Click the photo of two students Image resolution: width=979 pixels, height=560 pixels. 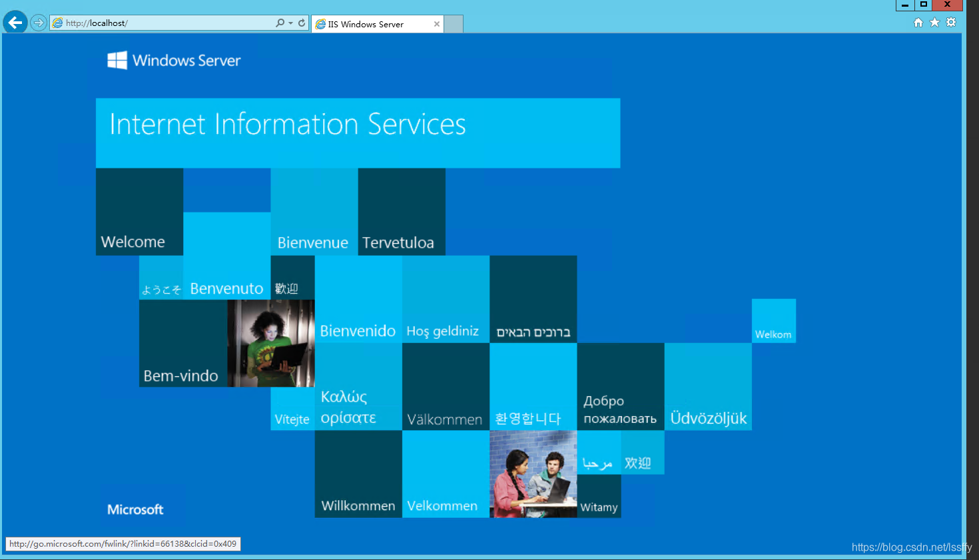click(533, 474)
